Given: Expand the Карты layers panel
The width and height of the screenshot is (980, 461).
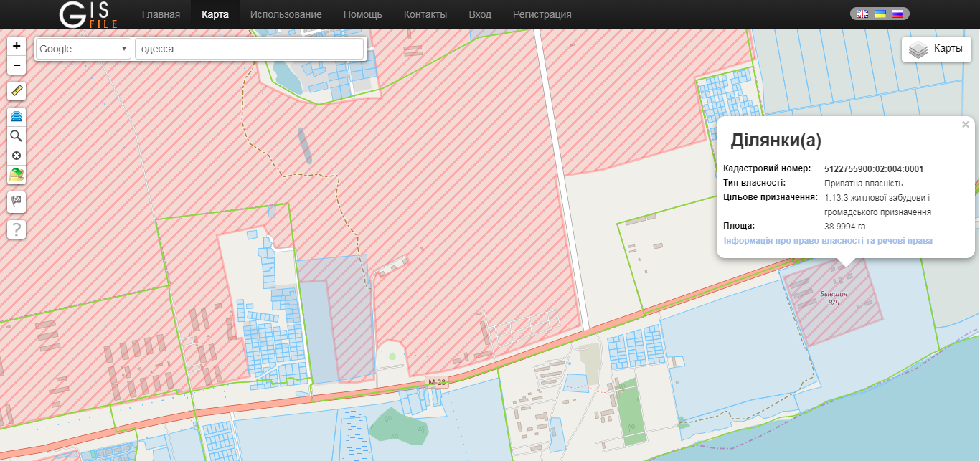Looking at the screenshot, I should tap(936, 49).
